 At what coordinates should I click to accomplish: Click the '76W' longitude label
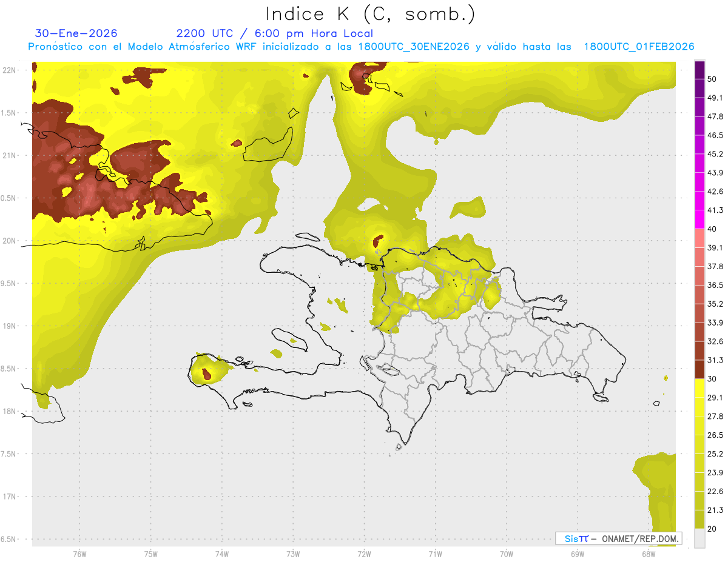(x=79, y=554)
